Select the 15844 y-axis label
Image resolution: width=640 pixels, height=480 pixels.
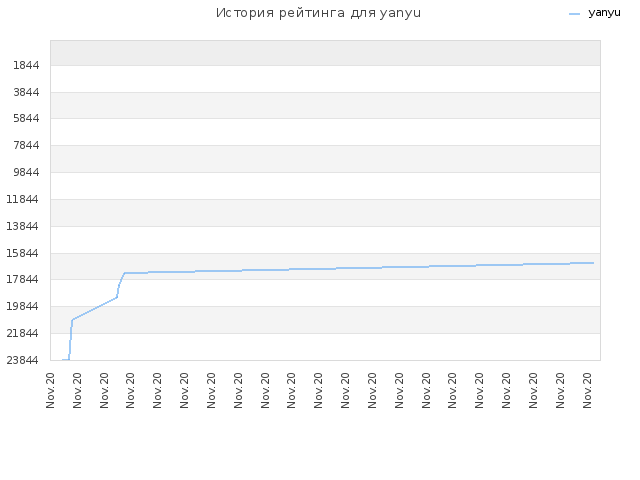22,253
